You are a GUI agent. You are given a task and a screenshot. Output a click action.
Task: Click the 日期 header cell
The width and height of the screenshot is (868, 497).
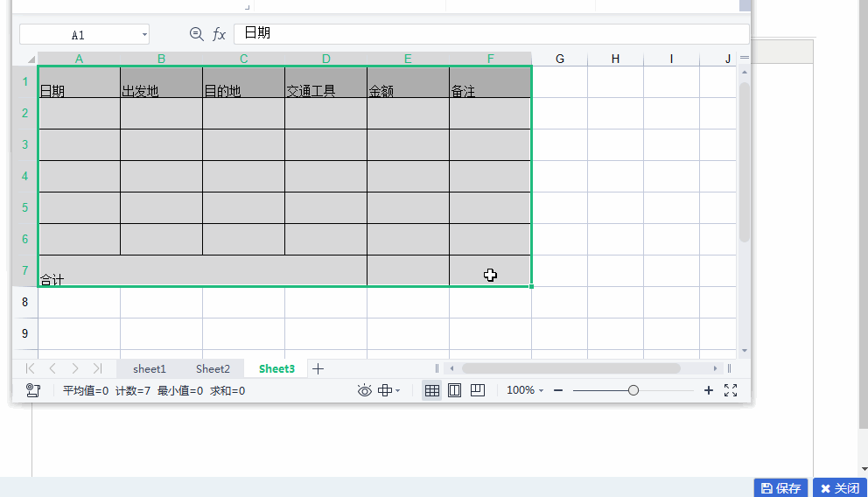79,82
